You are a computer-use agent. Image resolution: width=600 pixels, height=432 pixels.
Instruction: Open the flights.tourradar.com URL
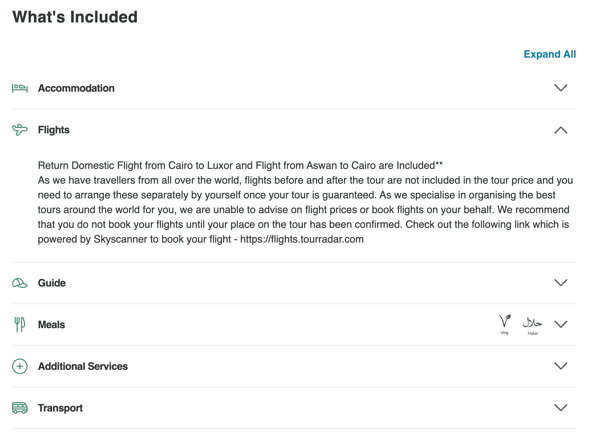pyautogui.click(x=302, y=240)
